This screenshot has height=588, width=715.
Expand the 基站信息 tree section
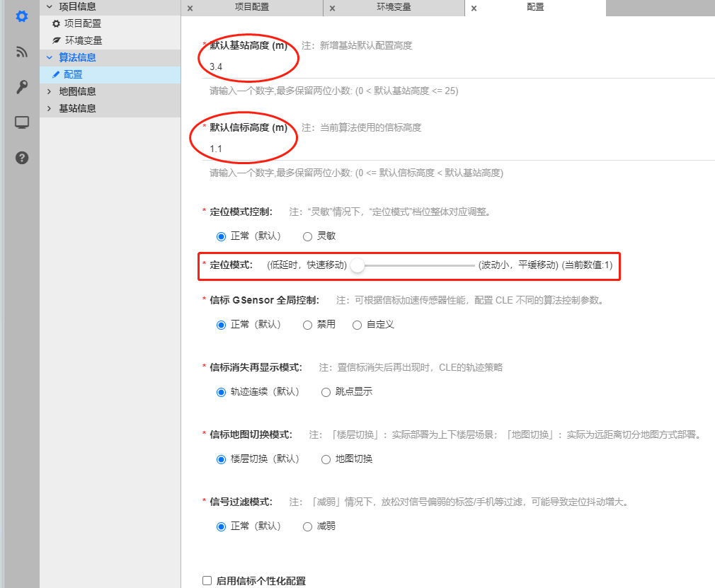pyautogui.click(x=50, y=108)
